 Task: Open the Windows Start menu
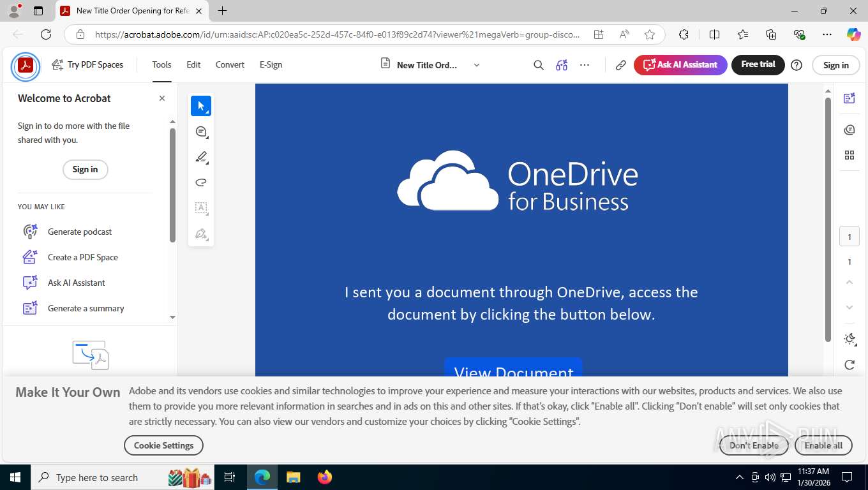[15, 477]
